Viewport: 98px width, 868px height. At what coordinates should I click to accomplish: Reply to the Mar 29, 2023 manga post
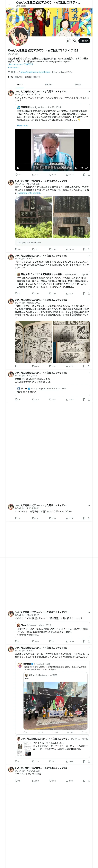[16, 366]
